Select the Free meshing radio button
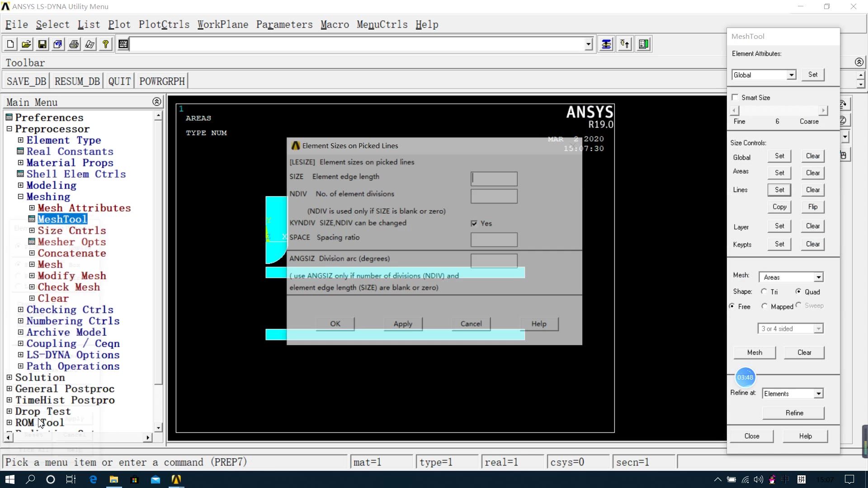The image size is (868, 488). [x=732, y=306]
